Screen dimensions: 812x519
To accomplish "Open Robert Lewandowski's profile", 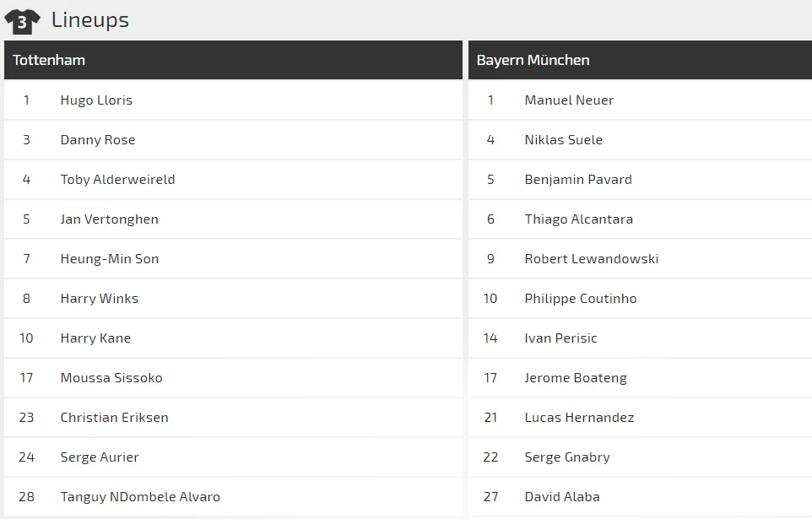I will [591, 259].
